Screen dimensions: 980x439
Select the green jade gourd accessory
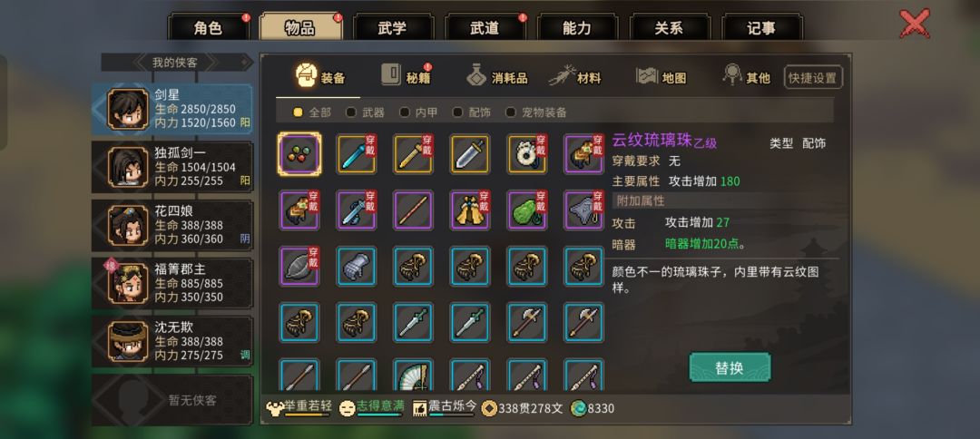(x=526, y=210)
